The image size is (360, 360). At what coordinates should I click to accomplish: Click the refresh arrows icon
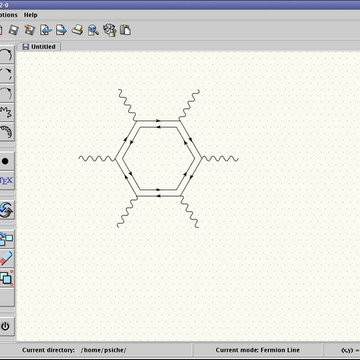click(x=6, y=210)
